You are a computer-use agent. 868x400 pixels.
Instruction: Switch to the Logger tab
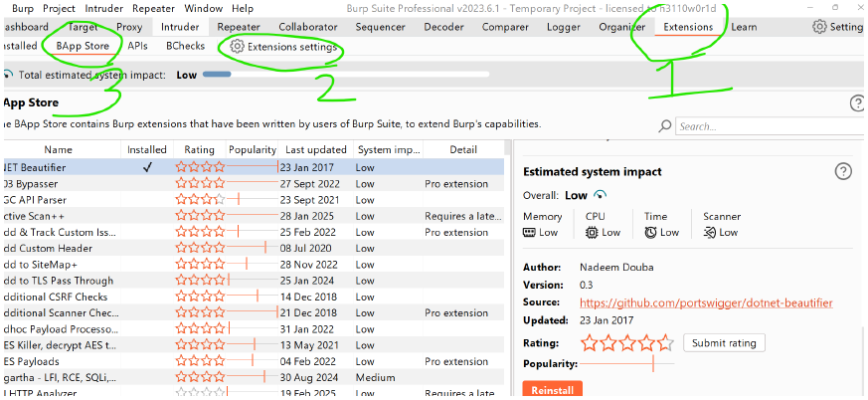tap(564, 27)
